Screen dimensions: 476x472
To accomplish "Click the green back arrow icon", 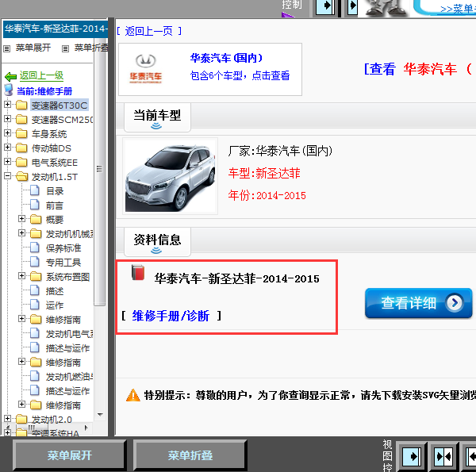I will click(10, 76).
